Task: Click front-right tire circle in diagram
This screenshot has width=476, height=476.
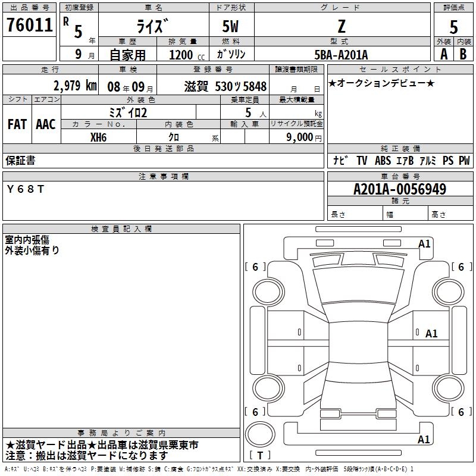Action: point(449,293)
